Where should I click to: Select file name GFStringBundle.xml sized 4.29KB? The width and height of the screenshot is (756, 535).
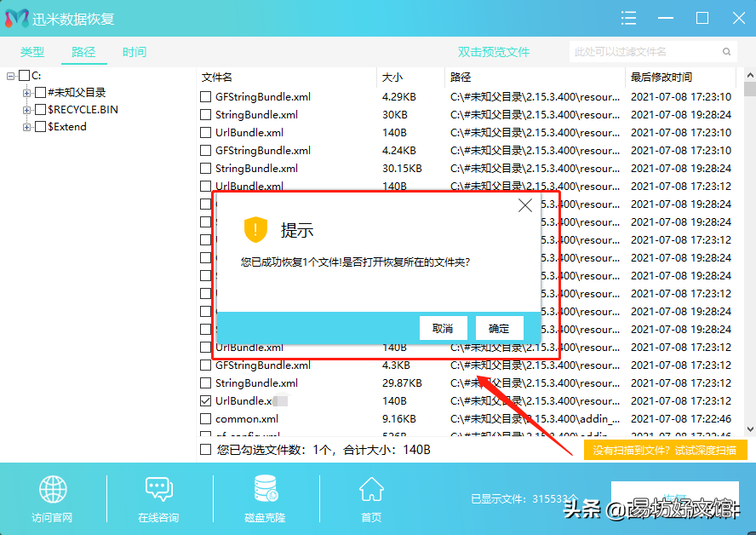pyautogui.click(x=263, y=97)
